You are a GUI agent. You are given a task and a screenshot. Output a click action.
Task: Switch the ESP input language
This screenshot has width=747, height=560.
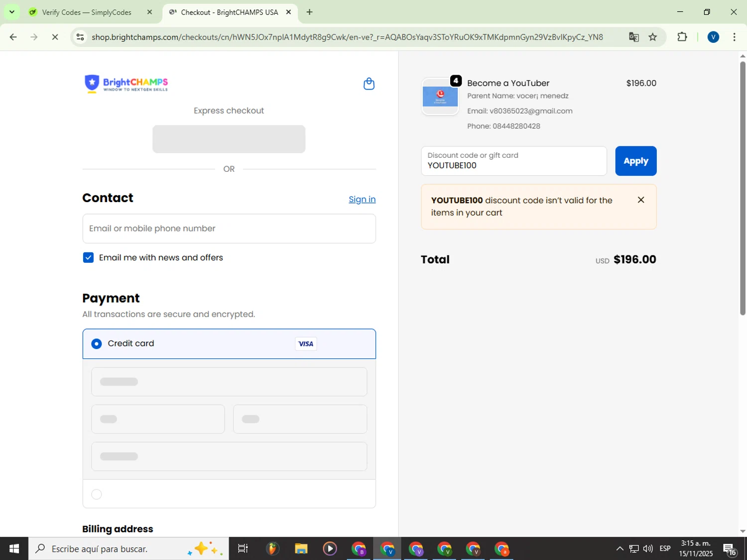[x=665, y=549]
